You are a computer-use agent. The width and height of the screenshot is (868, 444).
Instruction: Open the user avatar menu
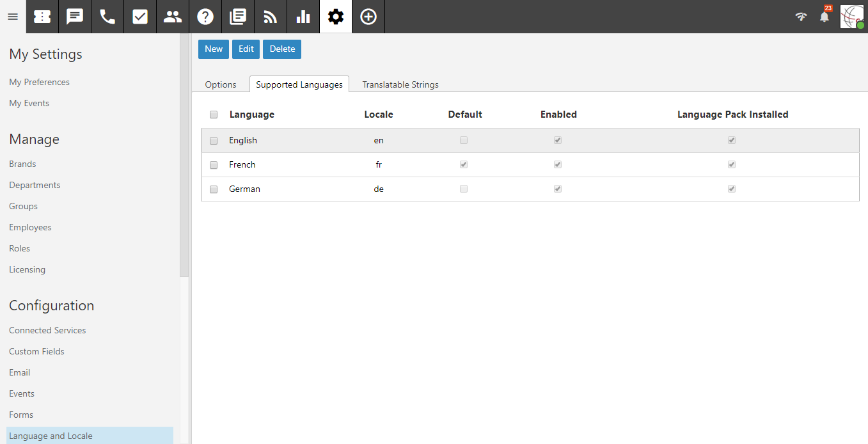(x=851, y=17)
